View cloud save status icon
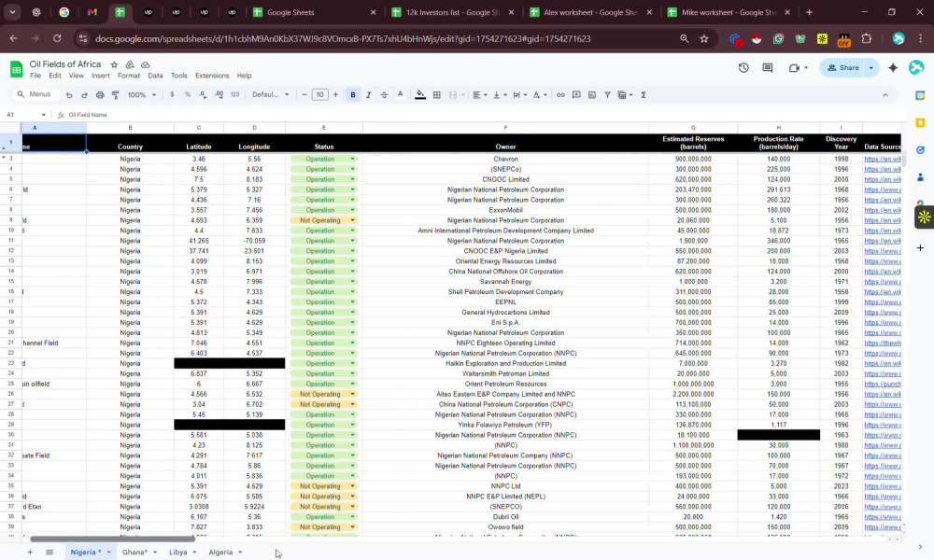 point(145,64)
